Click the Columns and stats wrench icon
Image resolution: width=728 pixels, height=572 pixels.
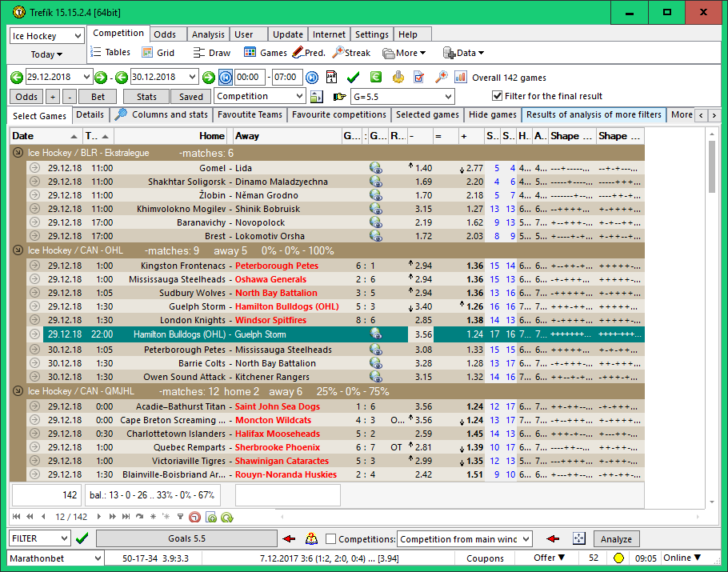[x=121, y=114]
